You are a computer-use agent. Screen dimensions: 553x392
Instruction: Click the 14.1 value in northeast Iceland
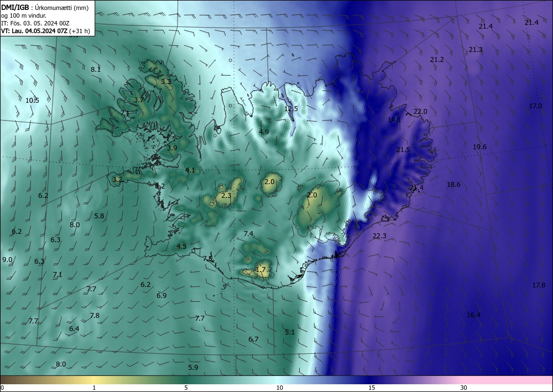tap(394, 120)
